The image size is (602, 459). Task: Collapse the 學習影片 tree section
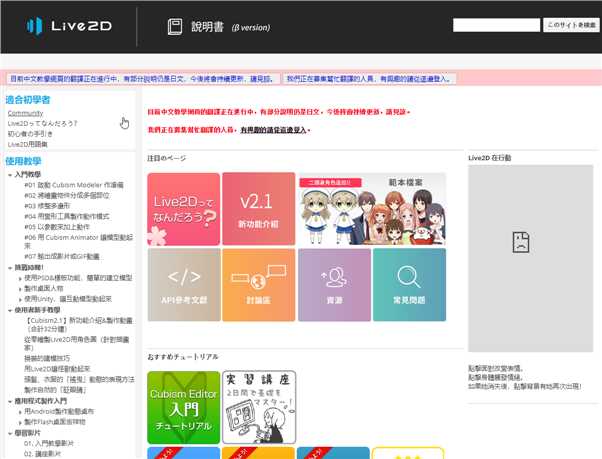(10, 433)
